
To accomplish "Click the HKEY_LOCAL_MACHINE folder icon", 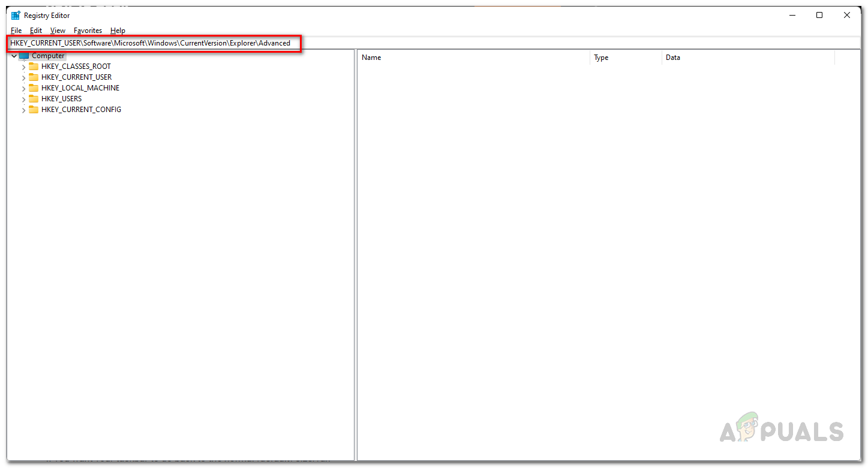I will [34, 88].
